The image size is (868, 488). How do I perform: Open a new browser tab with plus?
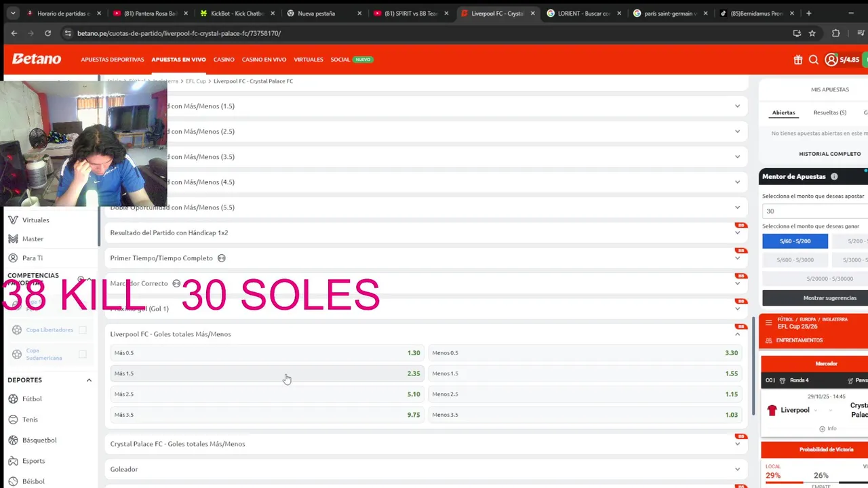808,13
